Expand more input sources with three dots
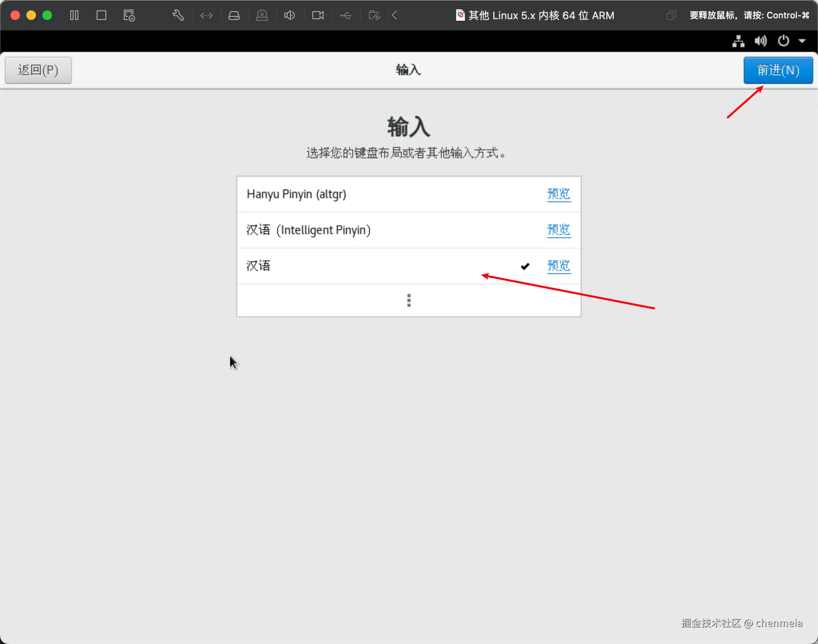818x644 pixels. [x=409, y=300]
